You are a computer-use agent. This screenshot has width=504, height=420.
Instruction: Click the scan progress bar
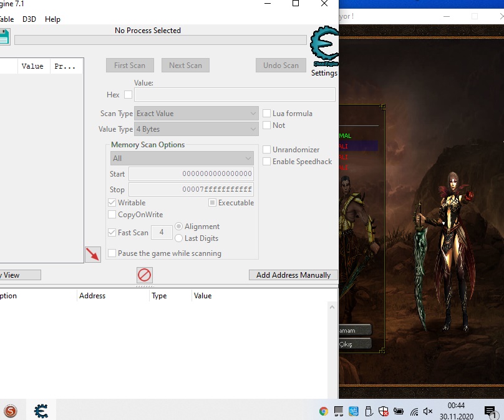(x=160, y=40)
